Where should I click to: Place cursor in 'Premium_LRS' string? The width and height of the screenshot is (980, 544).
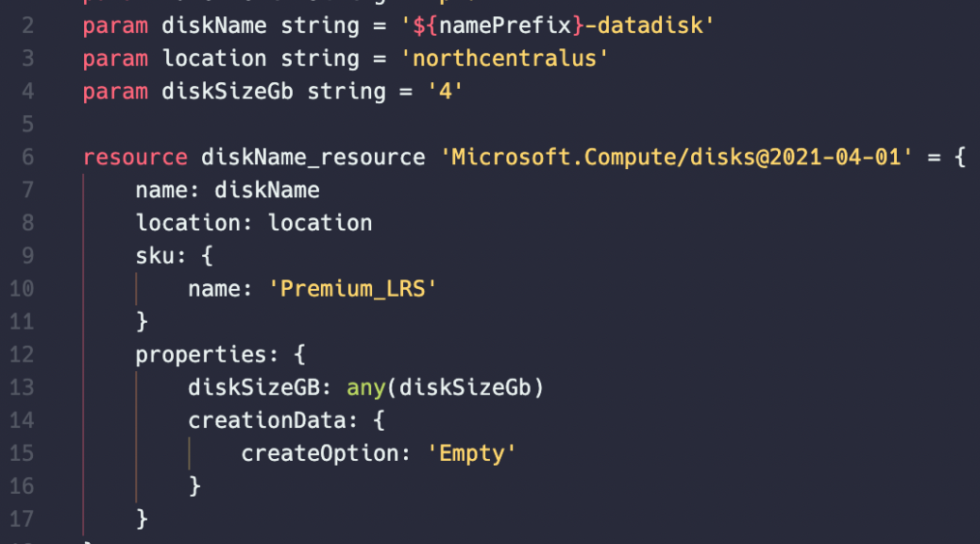pos(352,289)
